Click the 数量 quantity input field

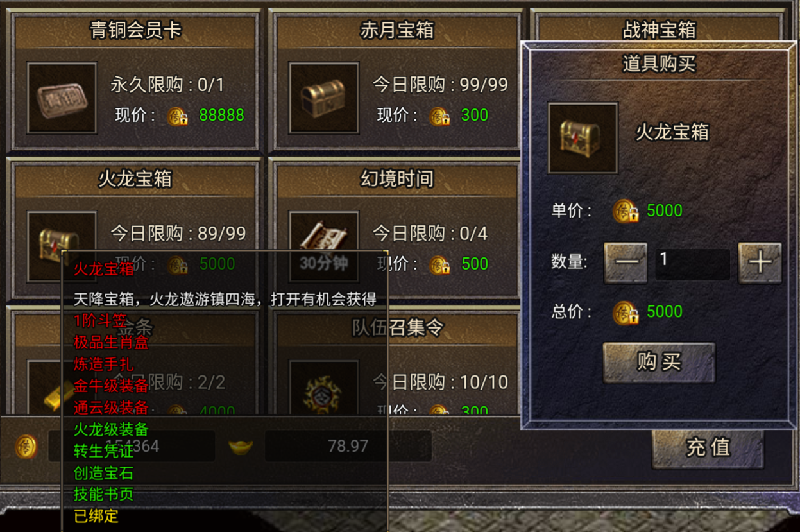tap(692, 264)
